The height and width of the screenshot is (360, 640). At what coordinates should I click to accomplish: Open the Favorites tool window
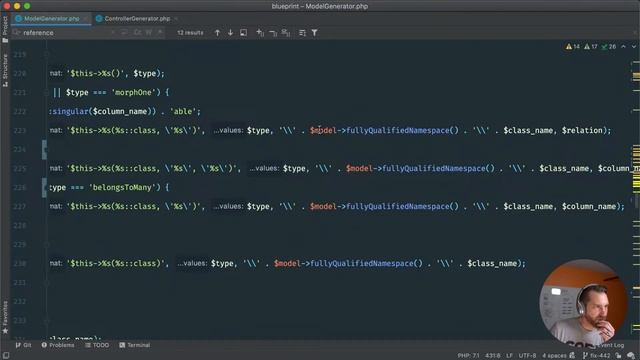pos(5,318)
